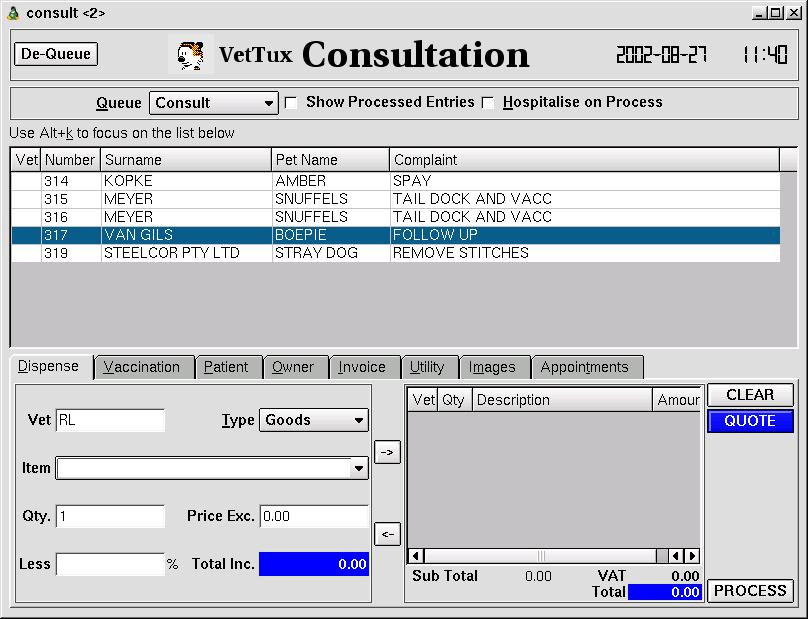Click the VetTux tiger logo icon

pos(191,55)
